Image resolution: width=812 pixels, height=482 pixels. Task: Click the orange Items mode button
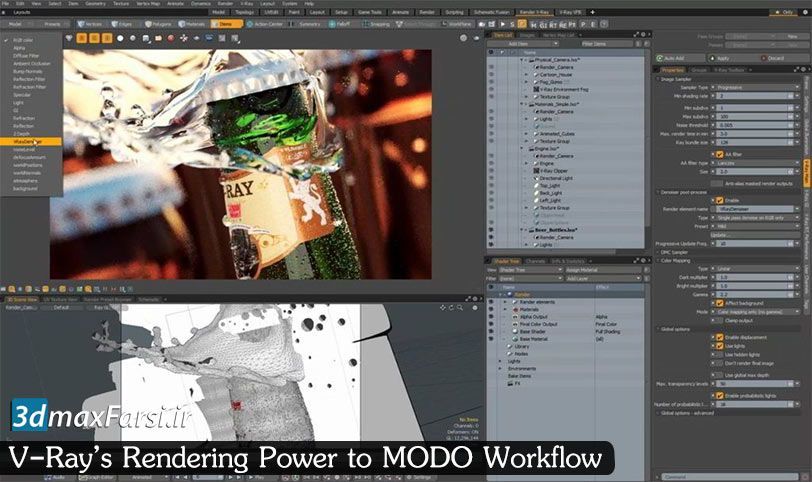(226, 24)
